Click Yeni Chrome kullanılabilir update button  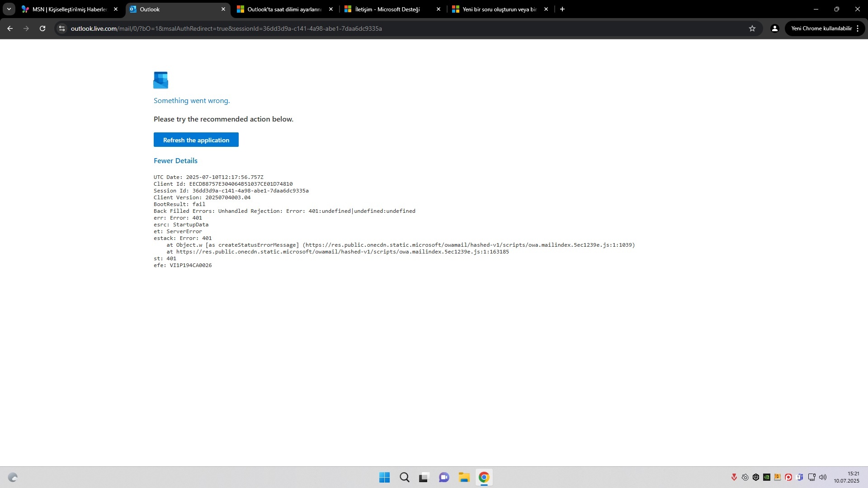821,28
